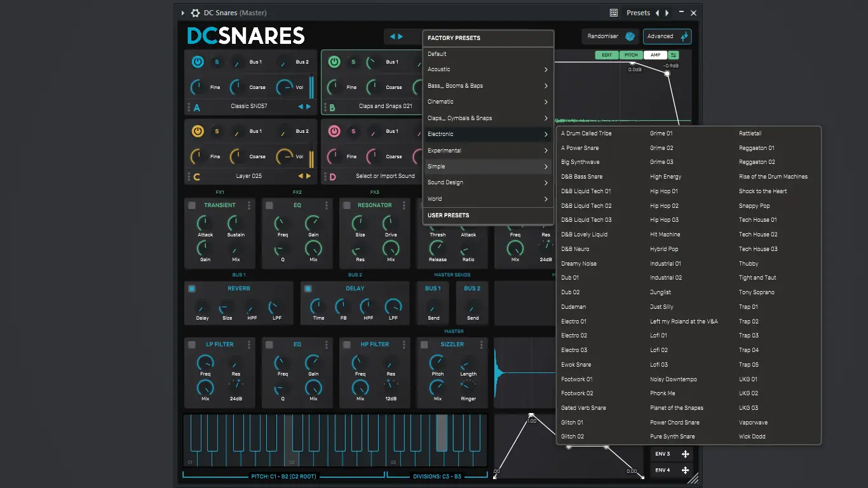Screen dimensions: 868x488
Task: Enable the Resonator effect checkbox
Action: coord(346,205)
